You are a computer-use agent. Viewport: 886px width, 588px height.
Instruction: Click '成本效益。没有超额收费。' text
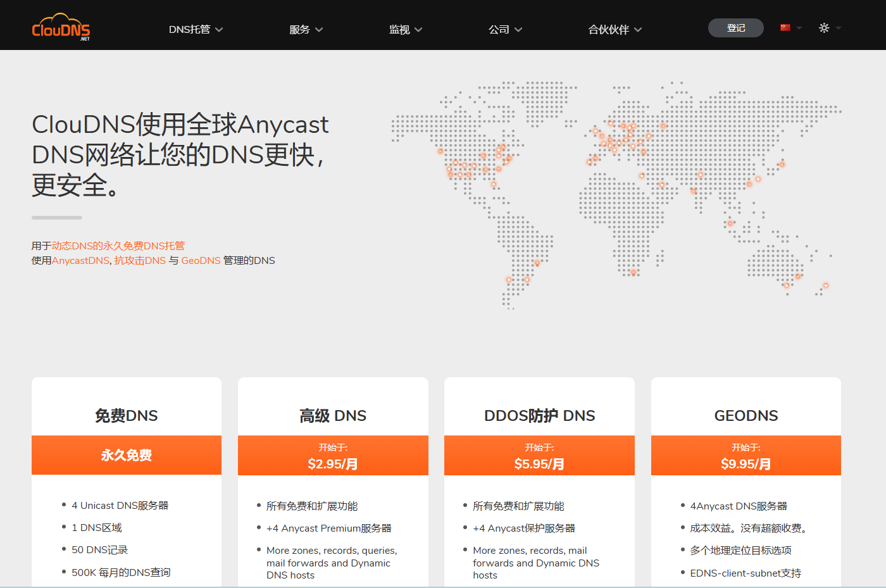coord(748,528)
